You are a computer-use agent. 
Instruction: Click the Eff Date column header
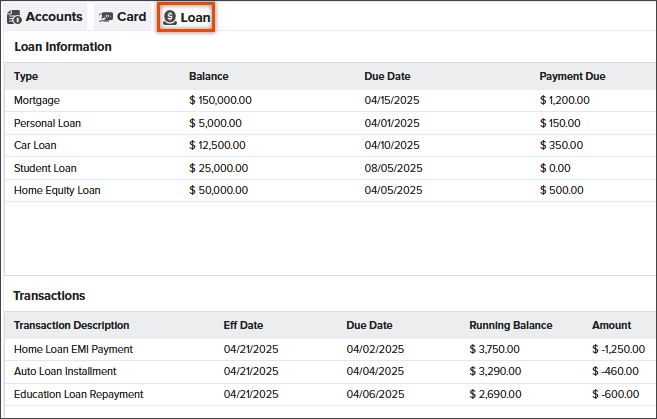point(243,325)
